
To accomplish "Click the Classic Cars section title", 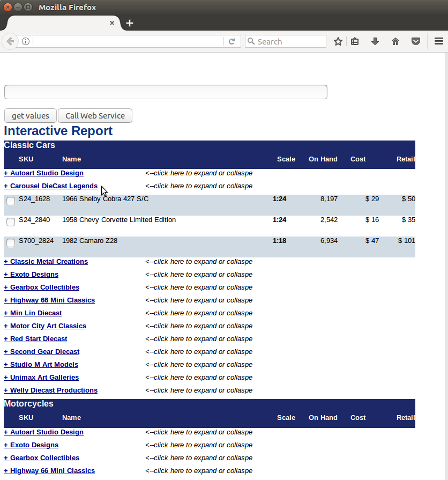I will point(29,145).
